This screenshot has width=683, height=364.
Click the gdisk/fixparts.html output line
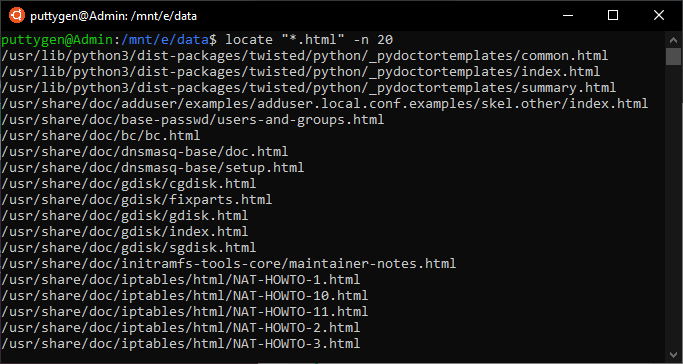click(136, 200)
